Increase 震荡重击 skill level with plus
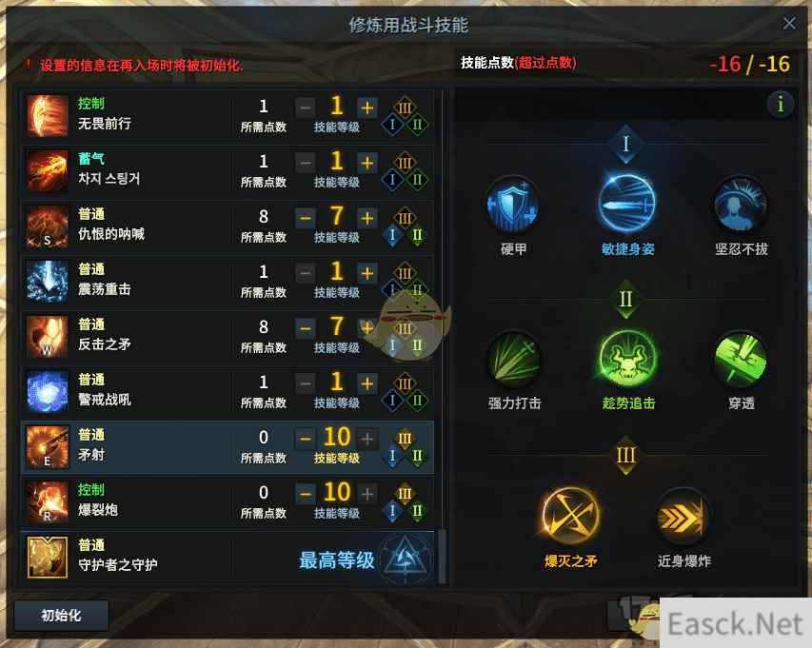The width and height of the screenshot is (812, 648). point(366,273)
